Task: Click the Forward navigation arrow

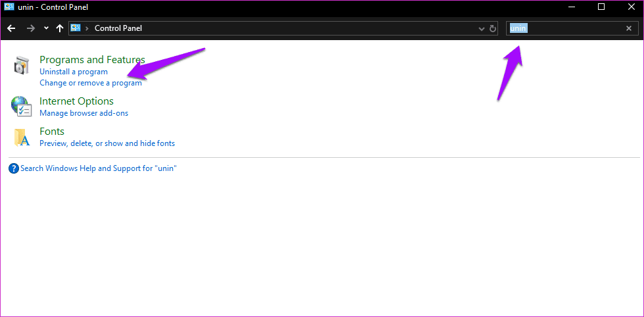Action: pyautogui.click(x=30, y=28)
